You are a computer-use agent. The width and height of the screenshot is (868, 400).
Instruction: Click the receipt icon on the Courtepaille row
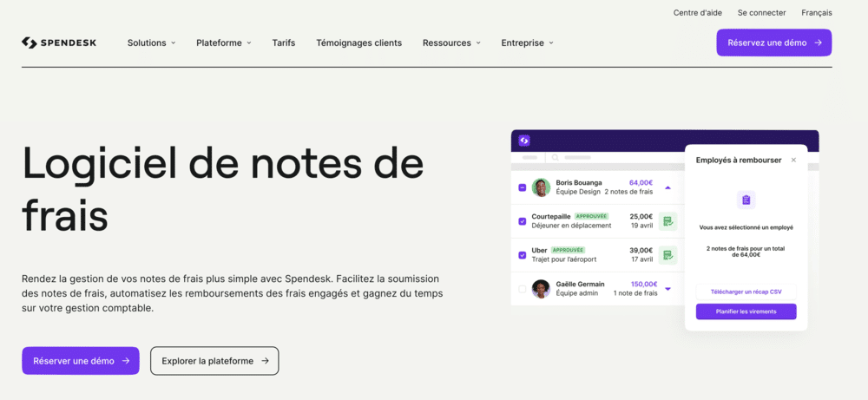pyautogui.click(x=667, y=221)
